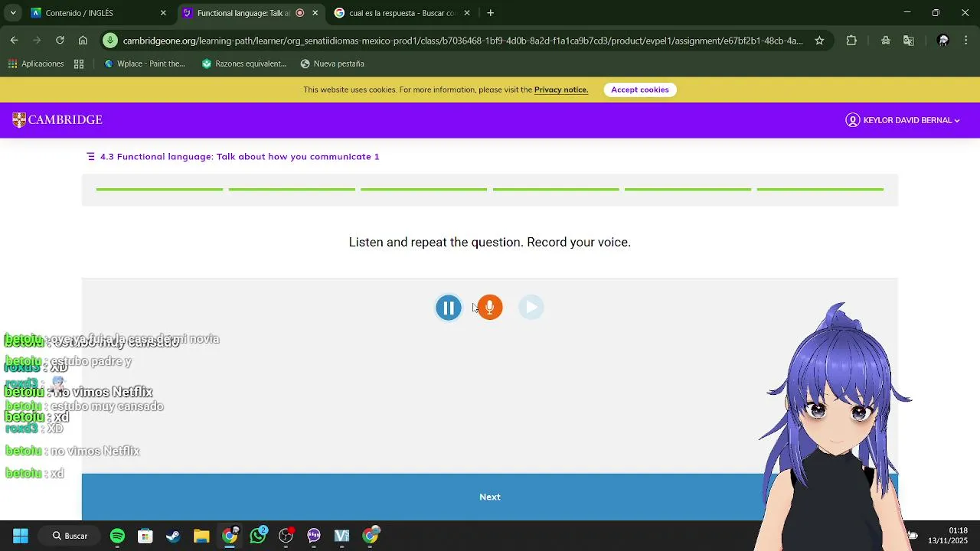This screenshot has width=980, height=551.
Task: Open the Chrome profile avatar
Action: tap(943, 41)
